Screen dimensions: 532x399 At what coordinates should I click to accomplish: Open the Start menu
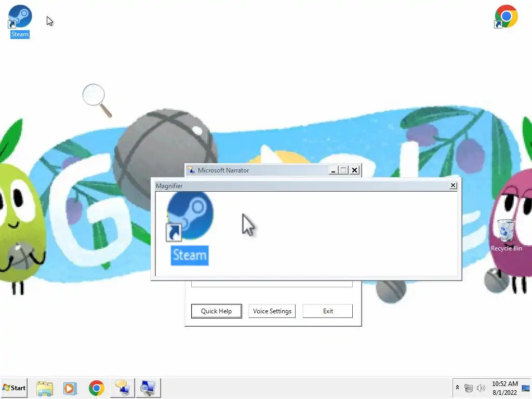14,388
